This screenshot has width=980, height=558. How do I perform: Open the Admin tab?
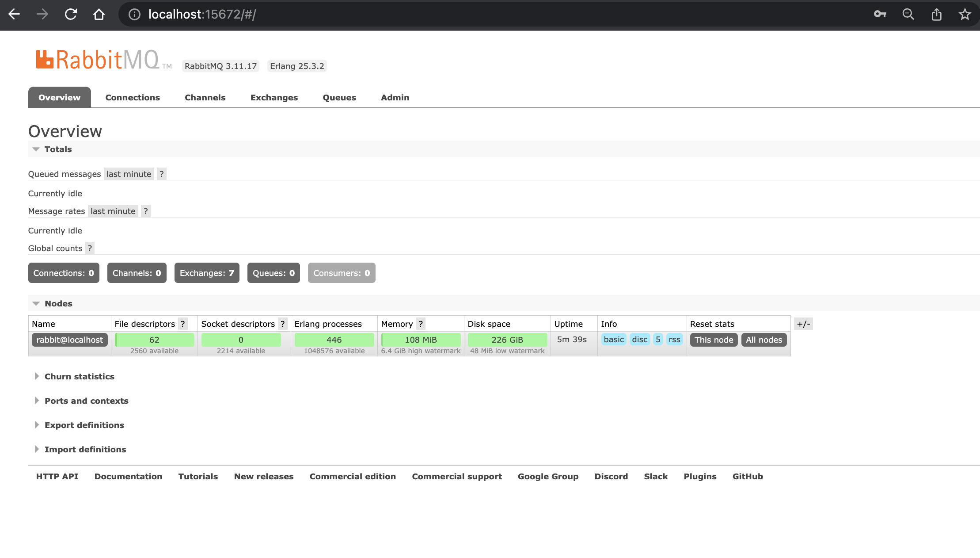coord(395,97)
